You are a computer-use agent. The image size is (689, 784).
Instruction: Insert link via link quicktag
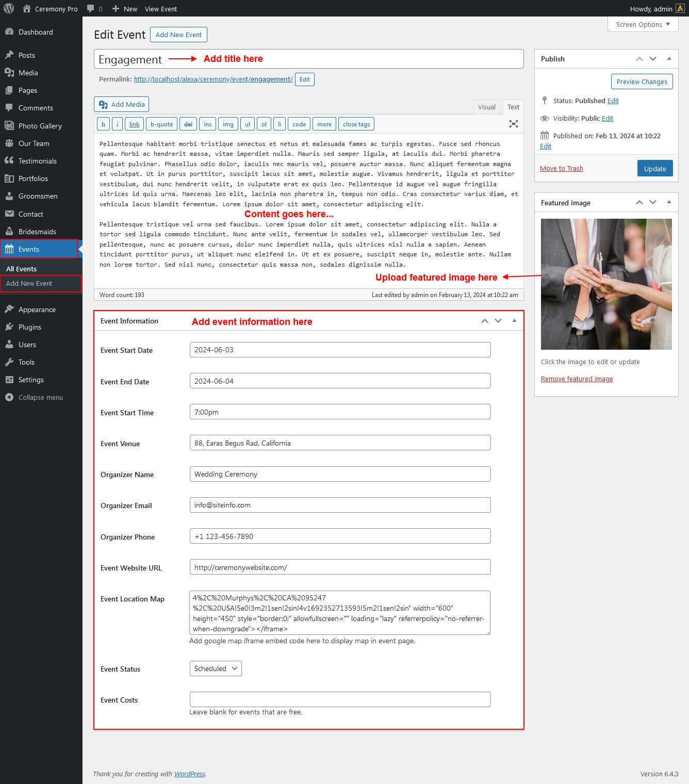134,124
